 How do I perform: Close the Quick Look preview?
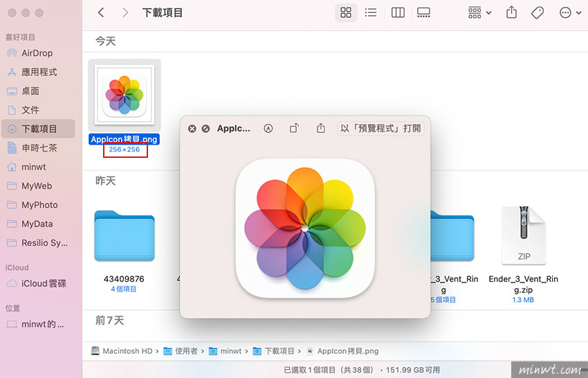pos(192,129)
